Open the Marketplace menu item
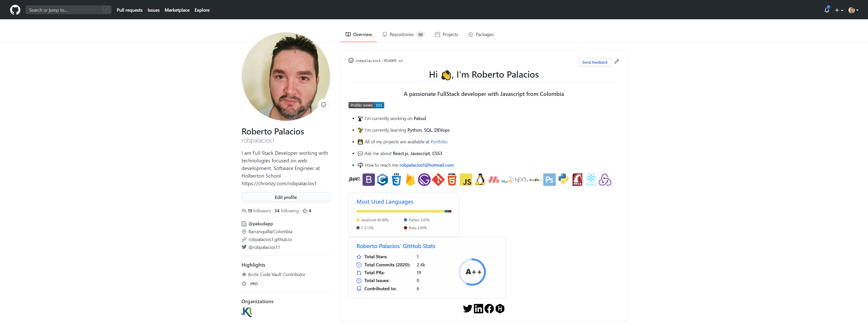 click(177, 10)
